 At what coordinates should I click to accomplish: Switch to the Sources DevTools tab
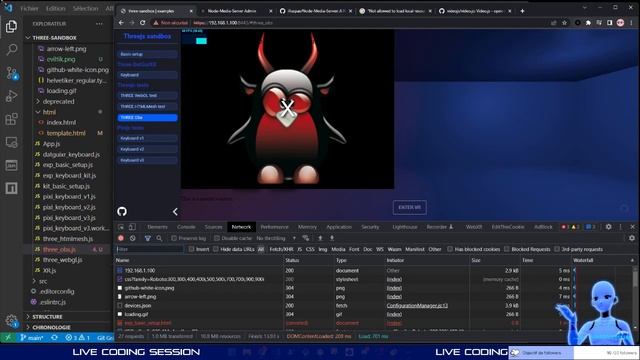(x=213, y=227)
